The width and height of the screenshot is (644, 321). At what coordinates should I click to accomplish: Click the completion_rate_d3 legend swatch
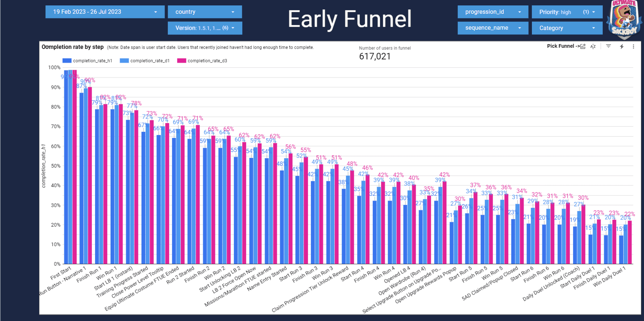[182, 61]
